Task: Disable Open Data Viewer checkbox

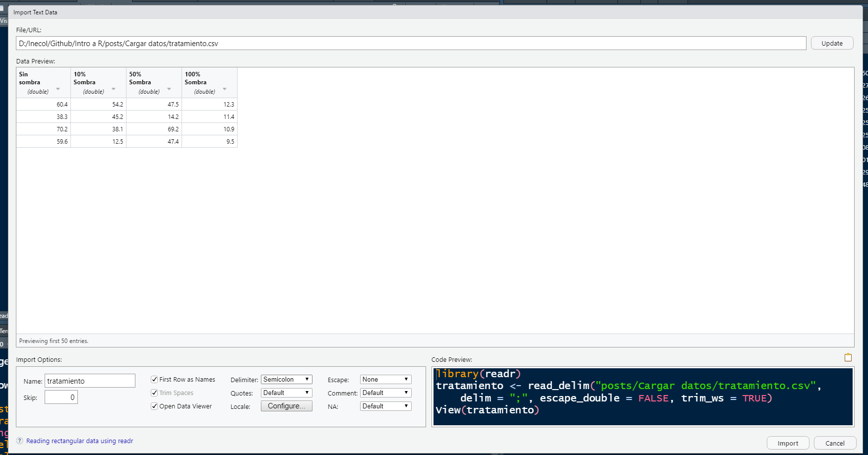Action: pos(154,406)
